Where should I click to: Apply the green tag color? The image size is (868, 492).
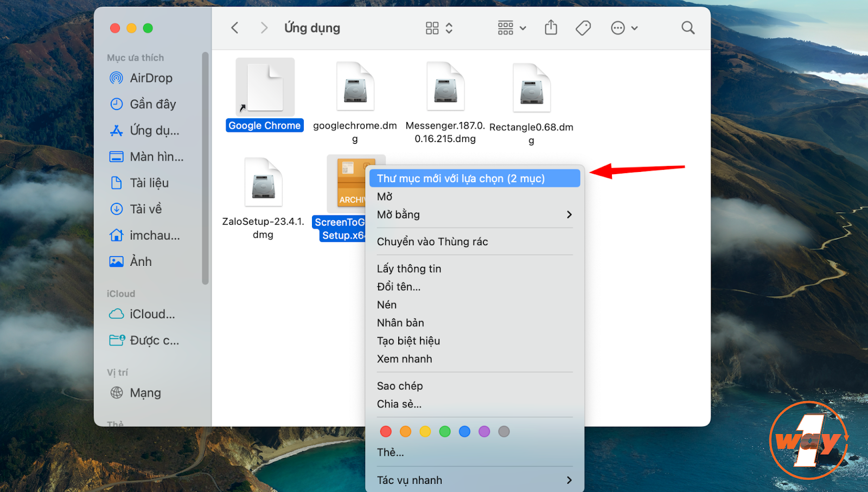point(445,431)
